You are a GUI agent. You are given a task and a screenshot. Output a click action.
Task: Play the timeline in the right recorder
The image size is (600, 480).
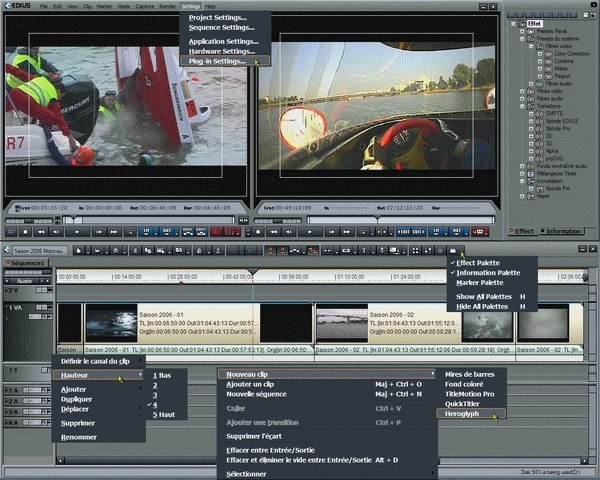point(310,232)
